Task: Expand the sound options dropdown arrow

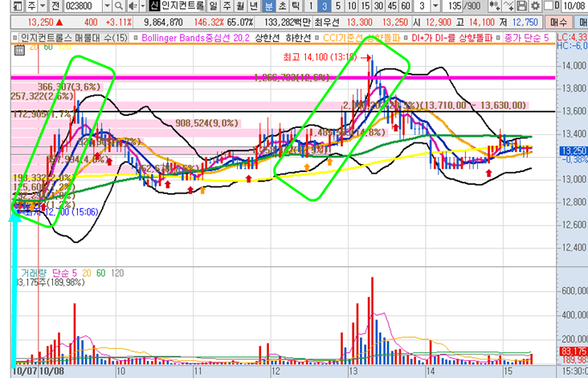Action: (x=143, y=6)
